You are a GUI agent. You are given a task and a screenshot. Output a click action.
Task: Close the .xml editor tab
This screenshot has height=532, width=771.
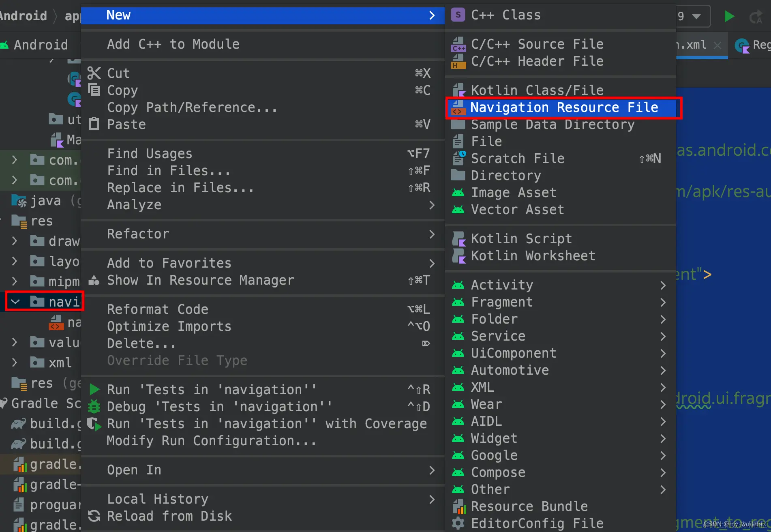tap(717, 45)
